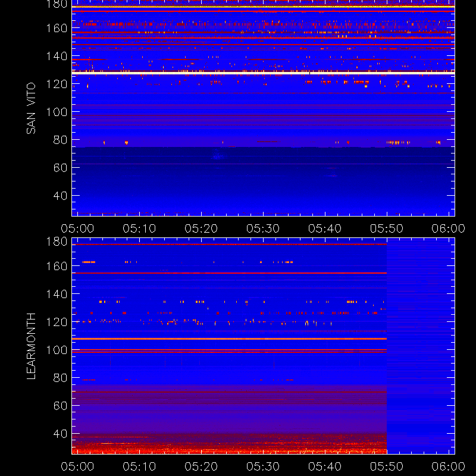Click the 160 frequency label on Learmonth plot

click(57, 266)
